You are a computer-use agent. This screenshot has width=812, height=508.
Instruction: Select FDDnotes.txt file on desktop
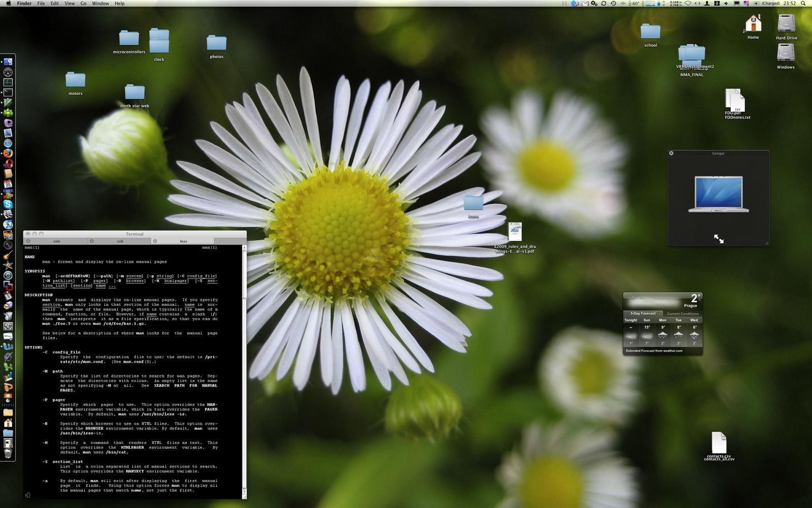pos(737,105)
